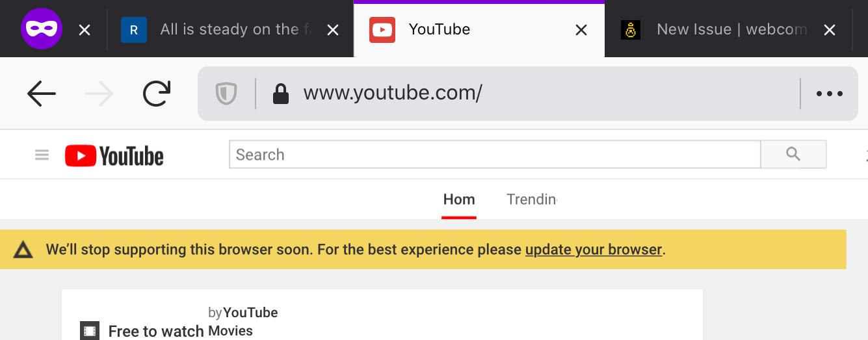Close the YouTube tab

[581, 30]
